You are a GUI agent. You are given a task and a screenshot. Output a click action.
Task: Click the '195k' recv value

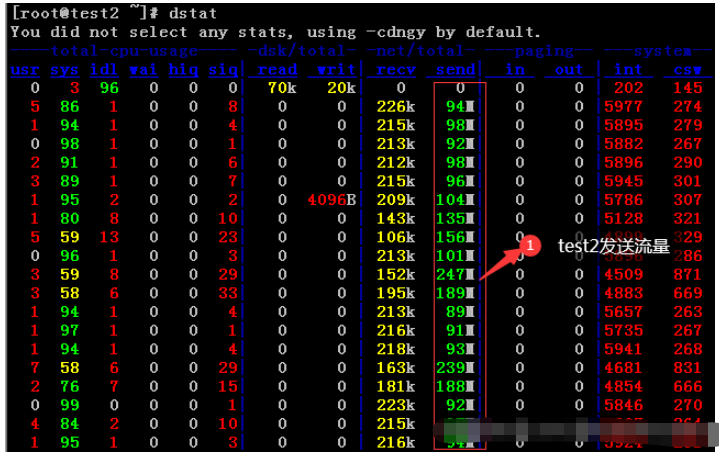tap(396, 293)
